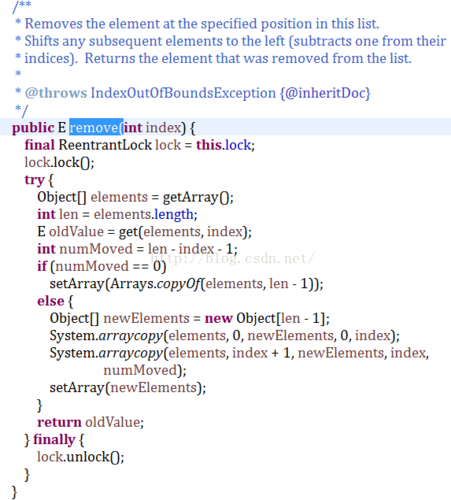Screen dimensions: 451x500
Task: Click 'ReentrantLock' type in lock declaration
Action: click(x=105, y=145)
